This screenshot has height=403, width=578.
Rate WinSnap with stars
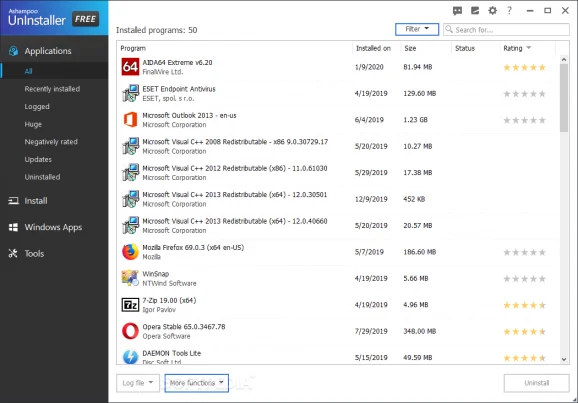[524, 279]
